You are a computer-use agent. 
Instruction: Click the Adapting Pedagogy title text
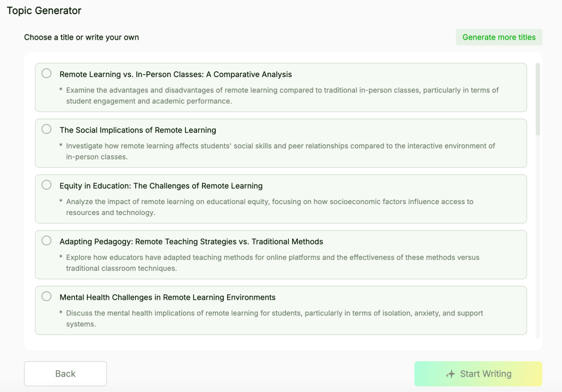(x=191, y=242)
